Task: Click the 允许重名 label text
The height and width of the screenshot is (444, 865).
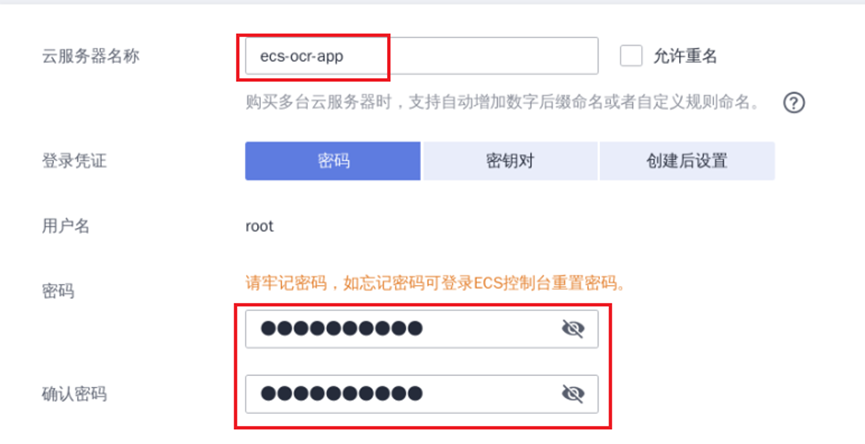Action: click(685, 56)
